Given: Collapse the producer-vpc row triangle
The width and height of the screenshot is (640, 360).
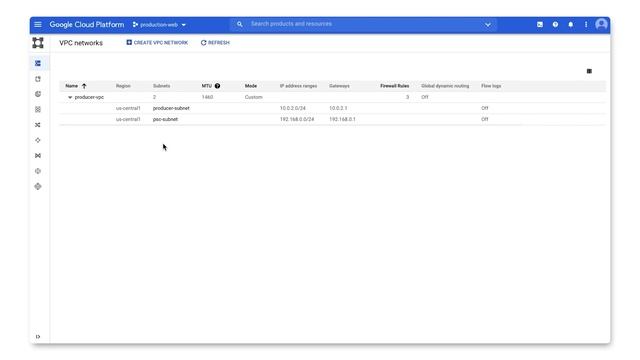Looking at the screenshot, I should pos(70,97).
